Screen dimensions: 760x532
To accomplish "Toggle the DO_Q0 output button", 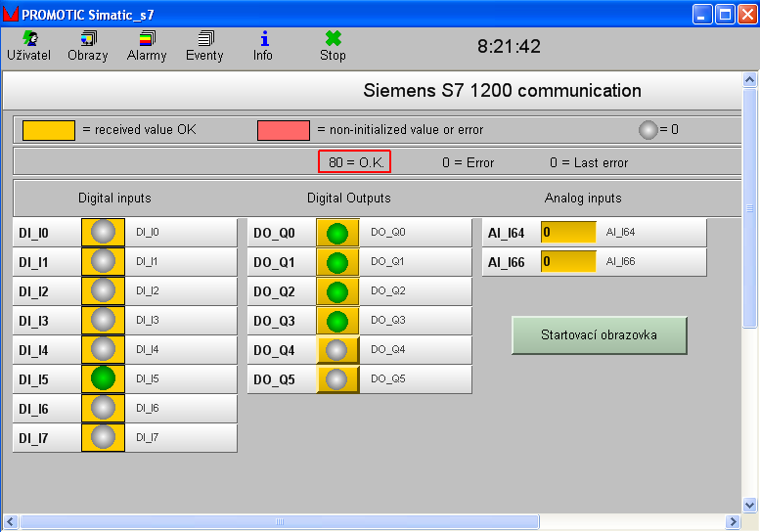I will coord(337,233).
